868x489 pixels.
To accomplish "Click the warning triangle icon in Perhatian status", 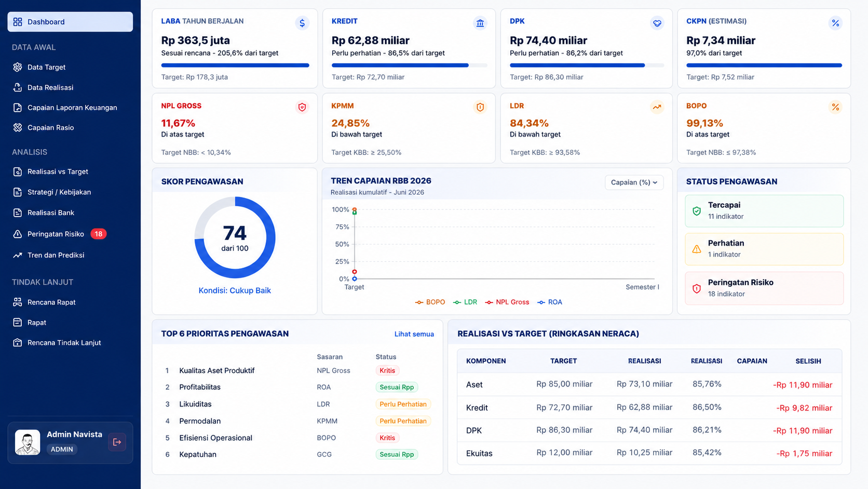I will tap(697, 249).
